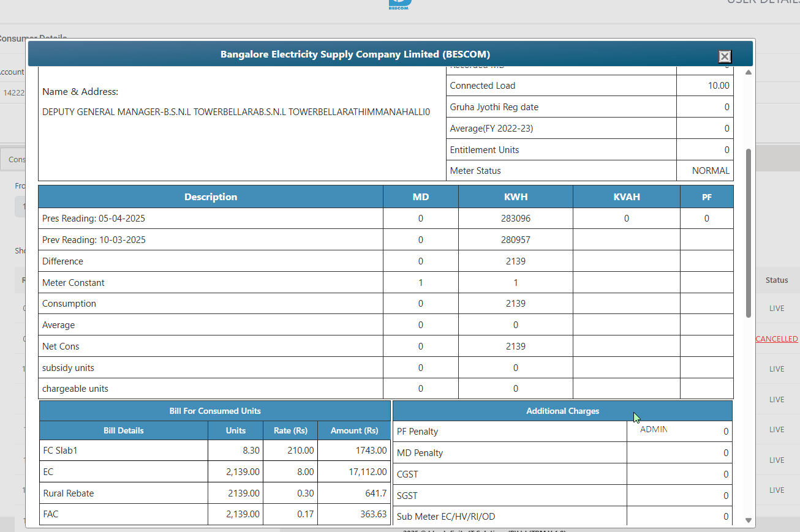Viewport: 800px width, 532px height.
Task: Click the Meter Constant row label
Action: (x=74, y=283)
